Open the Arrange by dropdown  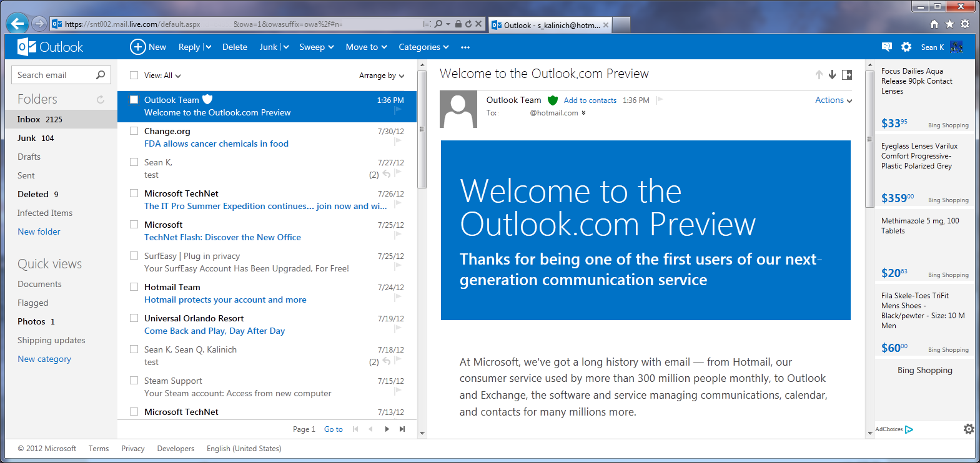pyautogui.click(x=382, y=76)
